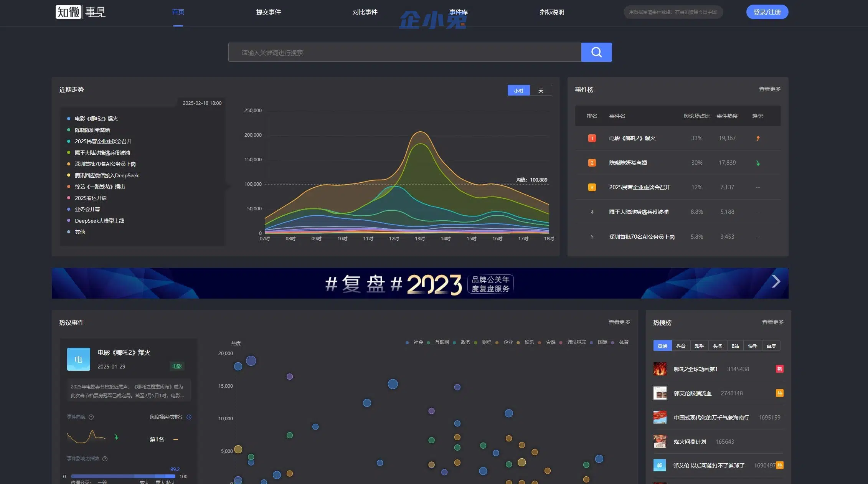Click downward trend arrow for 陈晓陈妍希离婚
868x484 pixels.
(758, 163)
